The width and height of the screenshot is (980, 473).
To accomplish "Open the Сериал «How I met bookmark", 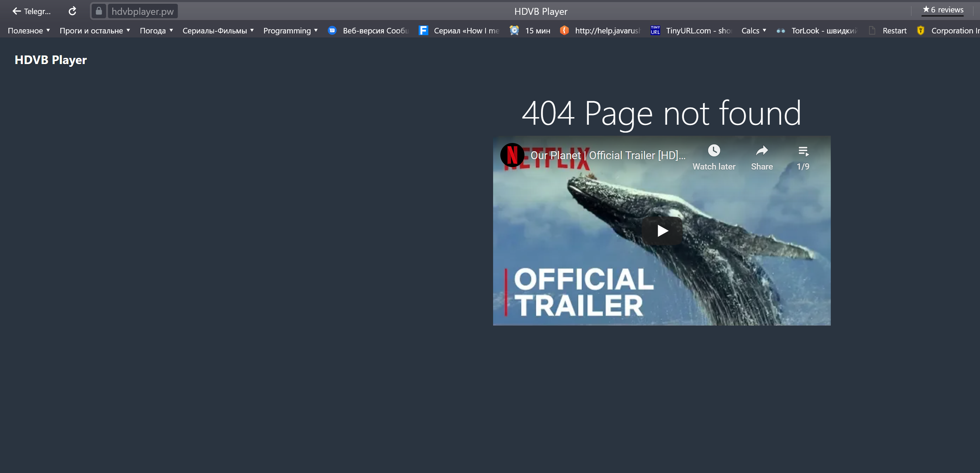I will coord(459,31).
